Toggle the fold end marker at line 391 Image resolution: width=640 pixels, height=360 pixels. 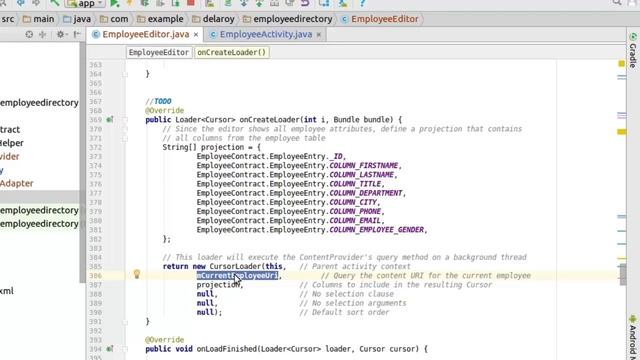[x=125, y=322]
